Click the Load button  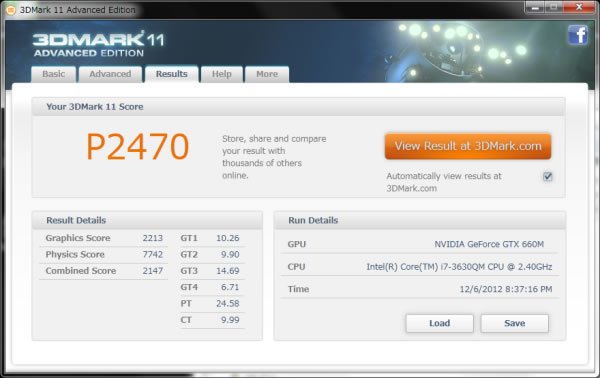pyautogui.click(x=440, y=323)
